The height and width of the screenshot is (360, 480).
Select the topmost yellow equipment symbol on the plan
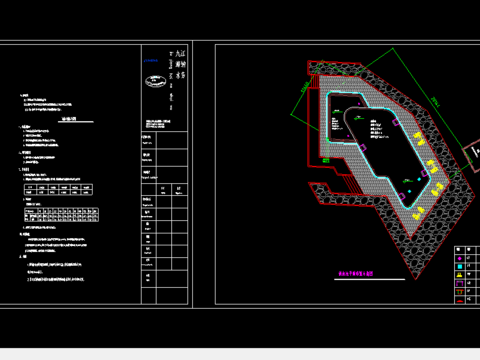420,139
